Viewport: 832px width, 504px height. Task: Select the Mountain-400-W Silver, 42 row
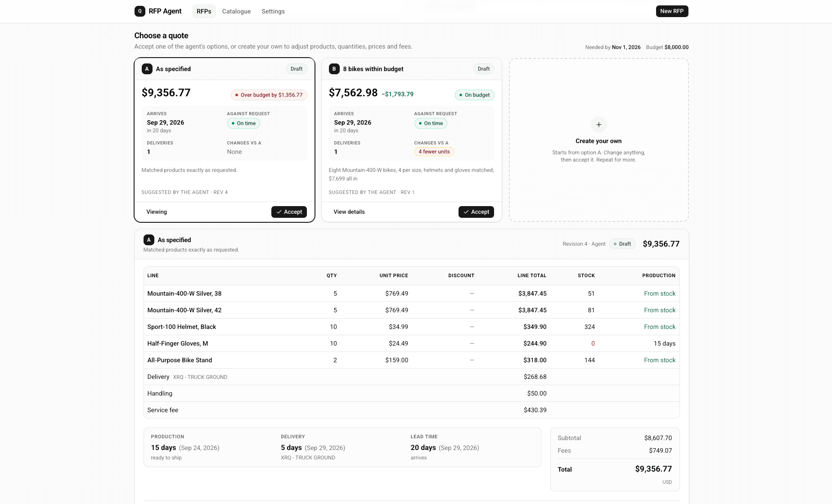[411, 310]
